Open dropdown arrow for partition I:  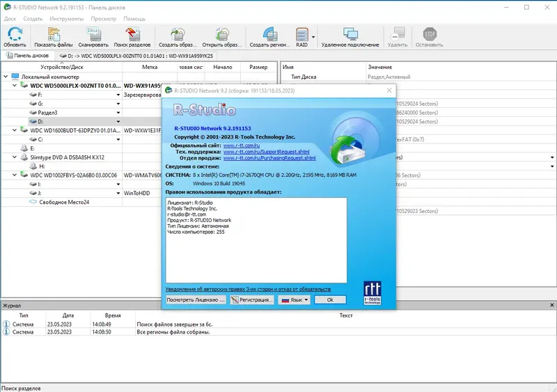(x=118, y=184)
